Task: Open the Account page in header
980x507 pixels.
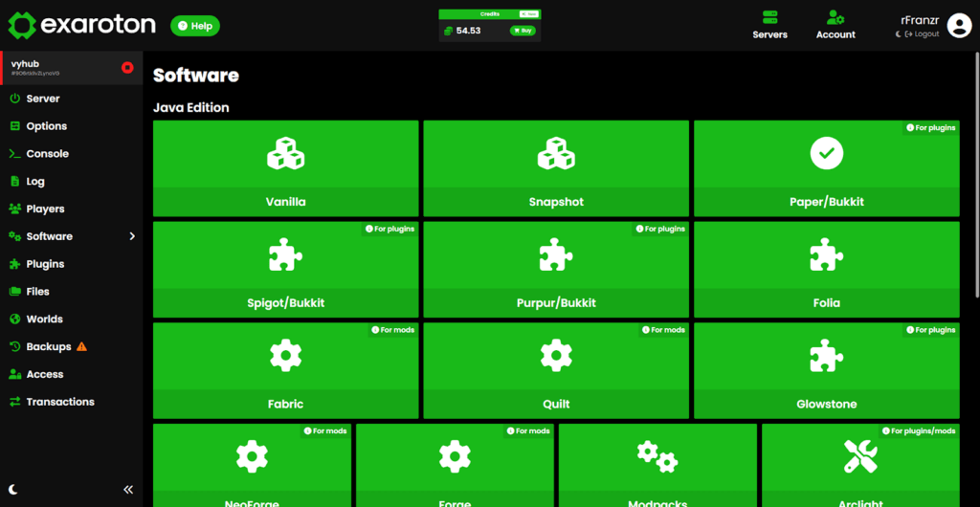Action: (835, 25)
